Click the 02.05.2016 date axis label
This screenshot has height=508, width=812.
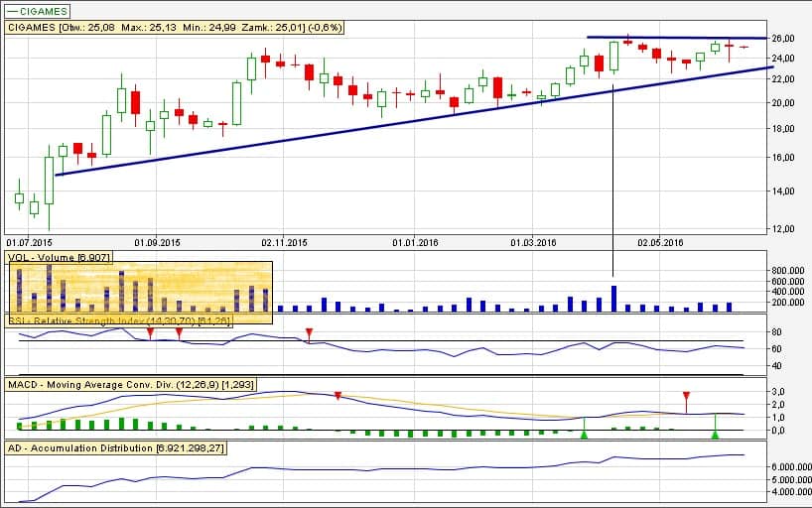(x=661, y=241)
